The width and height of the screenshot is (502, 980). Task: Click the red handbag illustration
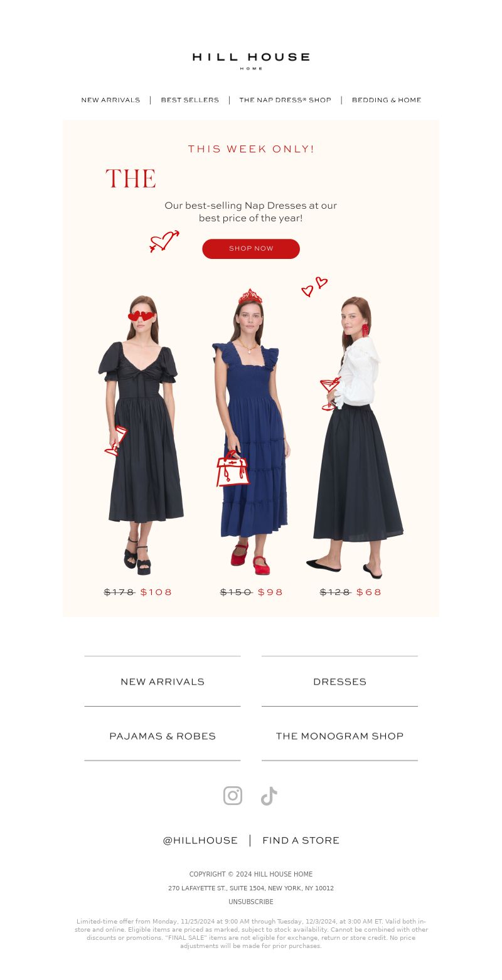pos(232,469)
